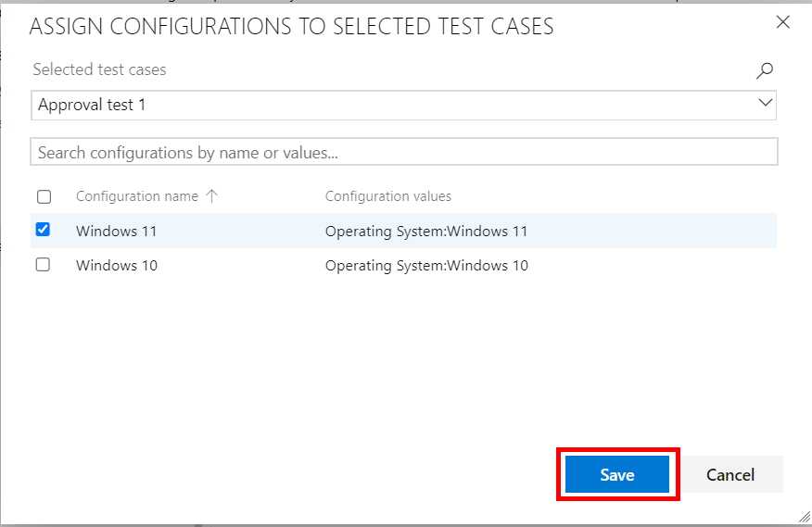Click the Assign Configurations dialog title
This screenshot has height=527, width=812.
291,27
